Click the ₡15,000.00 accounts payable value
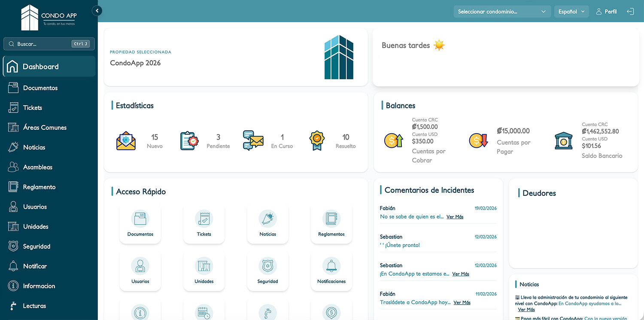Viewport: 644px width, 320px height. pyautogui.click(x=513, y=131)
